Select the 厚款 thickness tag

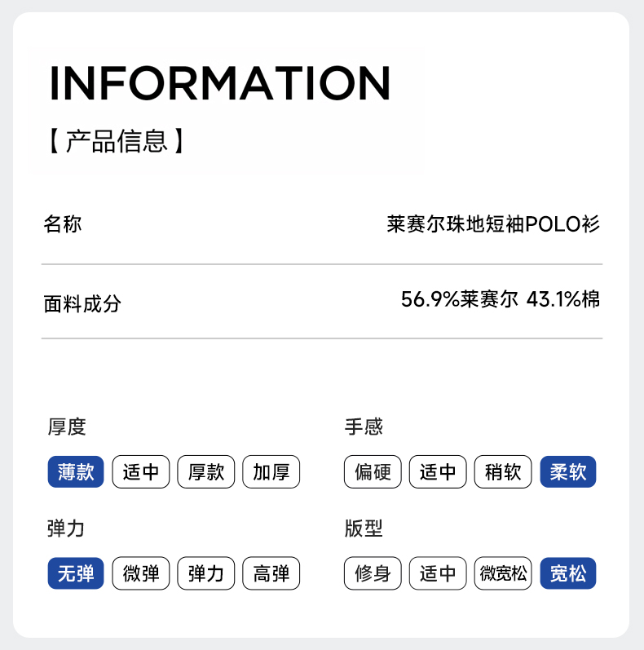[206, 472]
